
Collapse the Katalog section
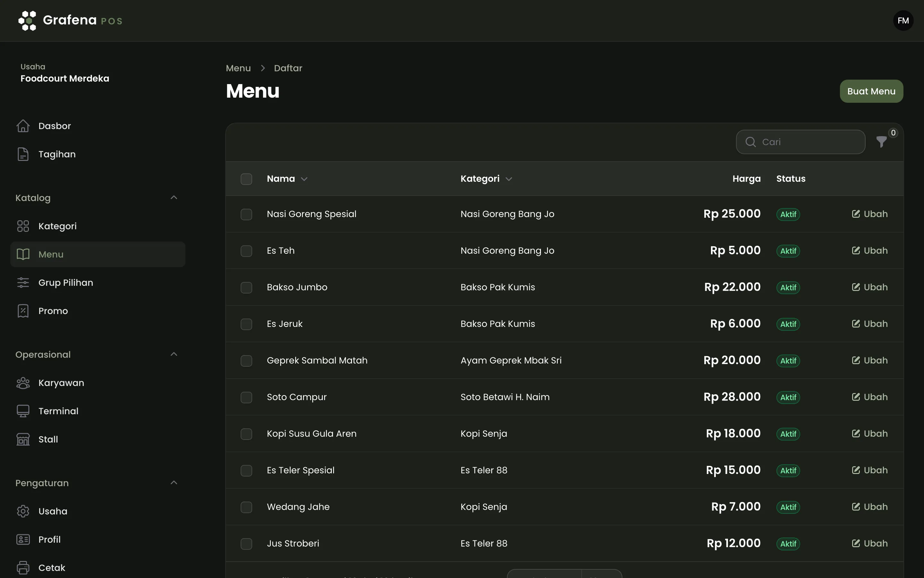174,197
